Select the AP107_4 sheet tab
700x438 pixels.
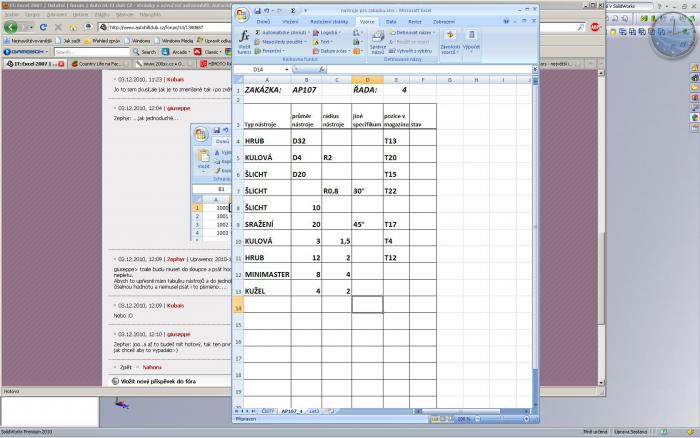tap(292, 410)
